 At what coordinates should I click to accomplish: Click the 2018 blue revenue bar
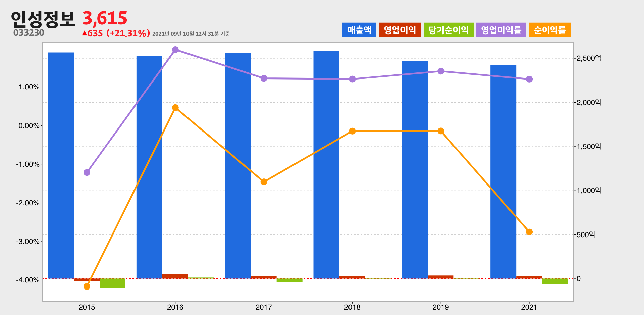pos(326,165)
